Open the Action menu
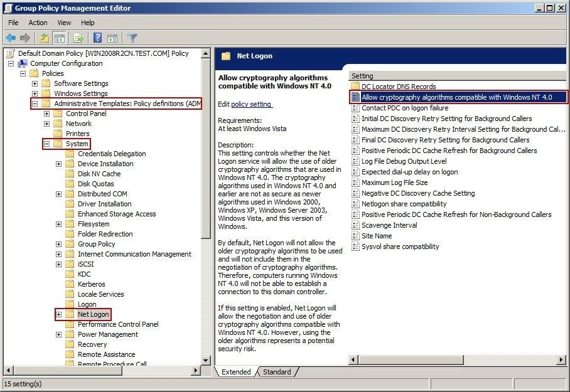The height and width of the screenshot is (392, 570). click(38, 23)
